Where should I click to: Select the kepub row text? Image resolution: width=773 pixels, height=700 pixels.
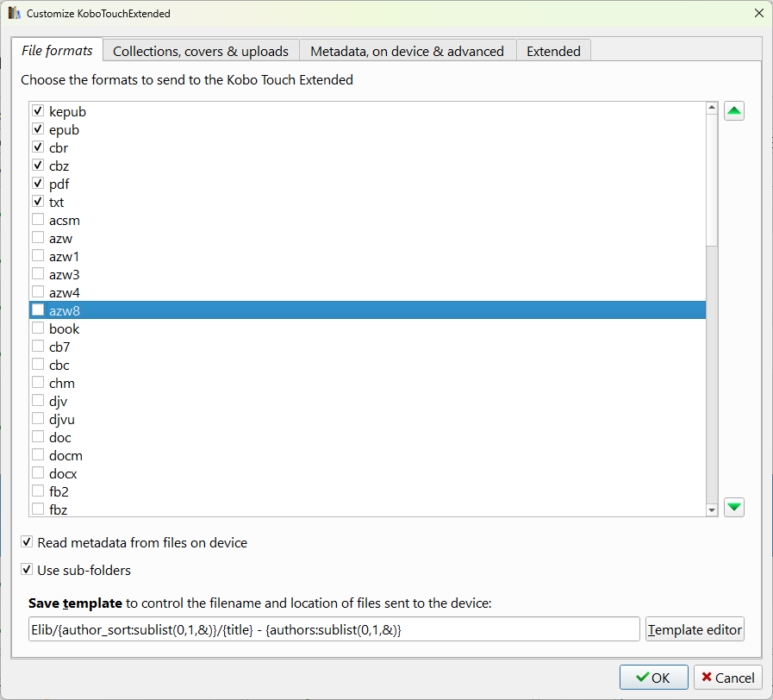tap(67, 111)
